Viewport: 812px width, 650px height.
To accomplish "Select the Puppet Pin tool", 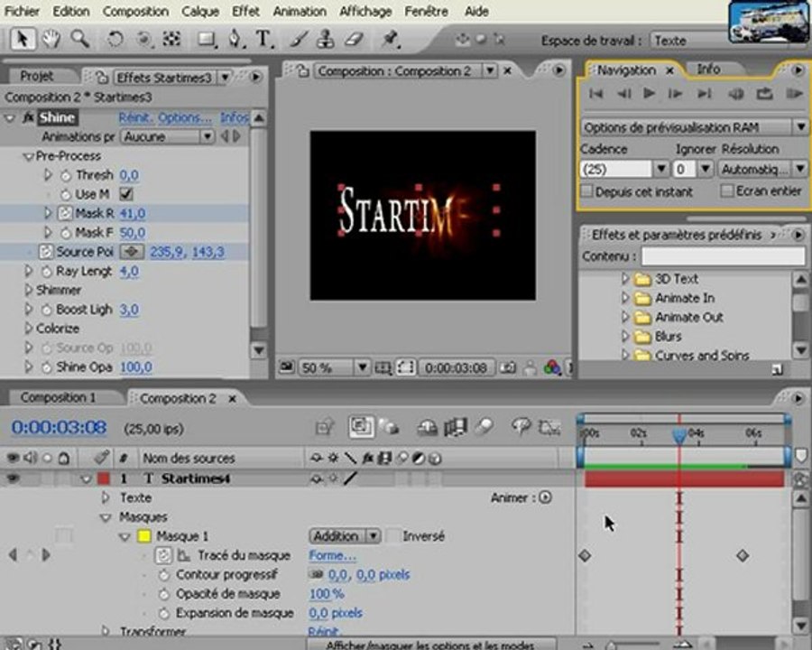I will [390, 40].
